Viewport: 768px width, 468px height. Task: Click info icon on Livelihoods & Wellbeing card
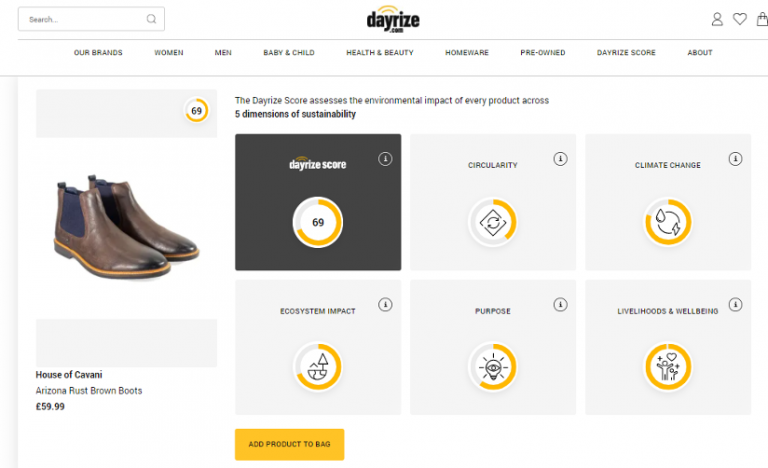(735, 305)
